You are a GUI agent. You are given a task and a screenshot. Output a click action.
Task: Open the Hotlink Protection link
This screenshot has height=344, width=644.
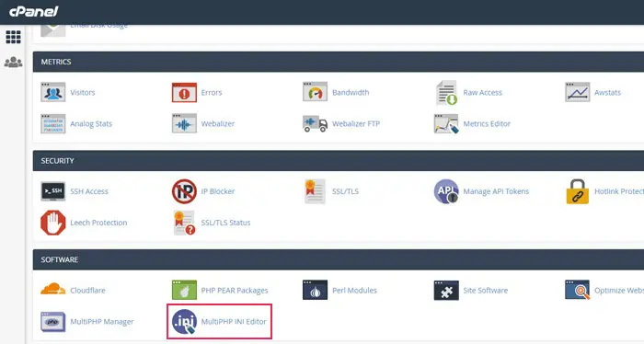[619, 191]
